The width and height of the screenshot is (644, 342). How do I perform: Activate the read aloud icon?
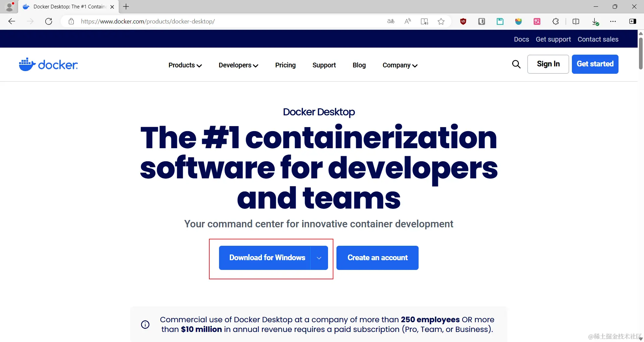pyautogui.click(x=408, y=21)
